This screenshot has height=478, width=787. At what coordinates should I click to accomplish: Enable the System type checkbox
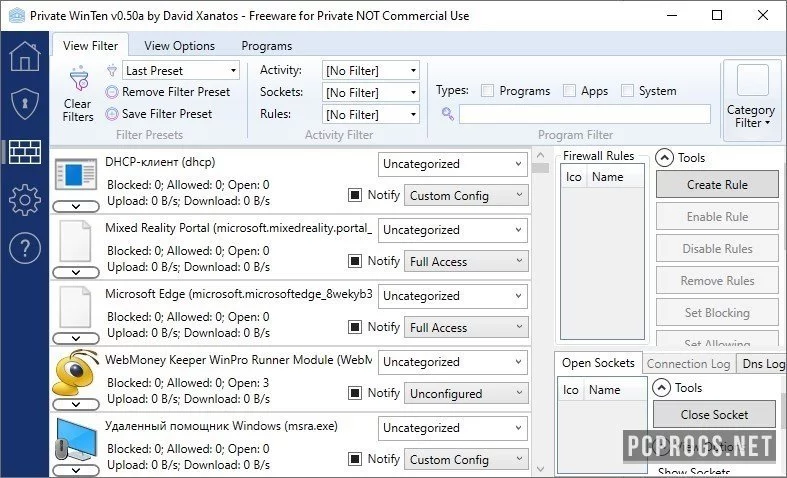pos(627,91)
